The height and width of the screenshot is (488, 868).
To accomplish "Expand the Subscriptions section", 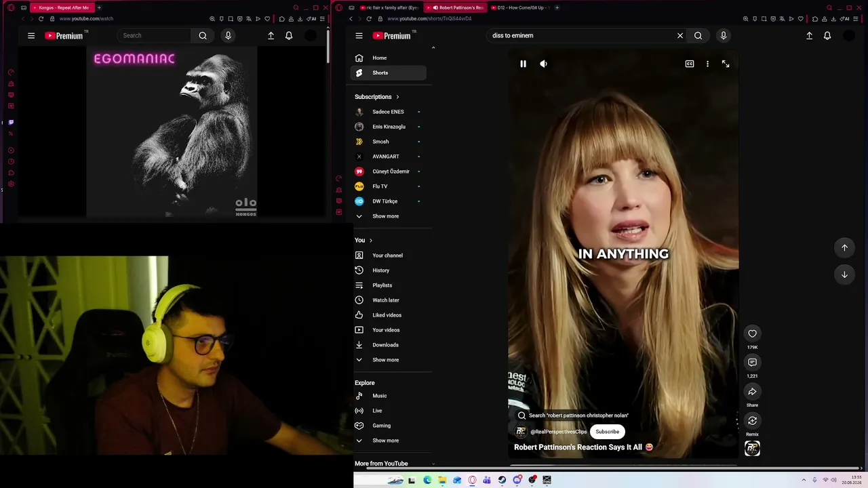I will tap(377, 97).
